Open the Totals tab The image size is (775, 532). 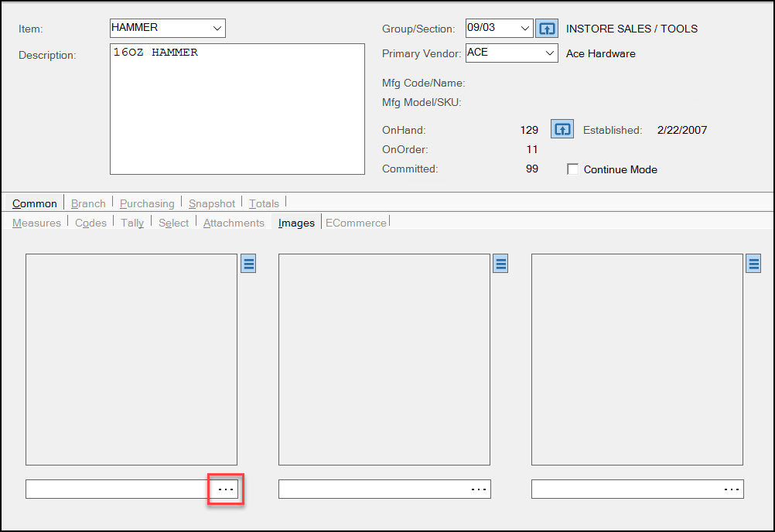264,203
